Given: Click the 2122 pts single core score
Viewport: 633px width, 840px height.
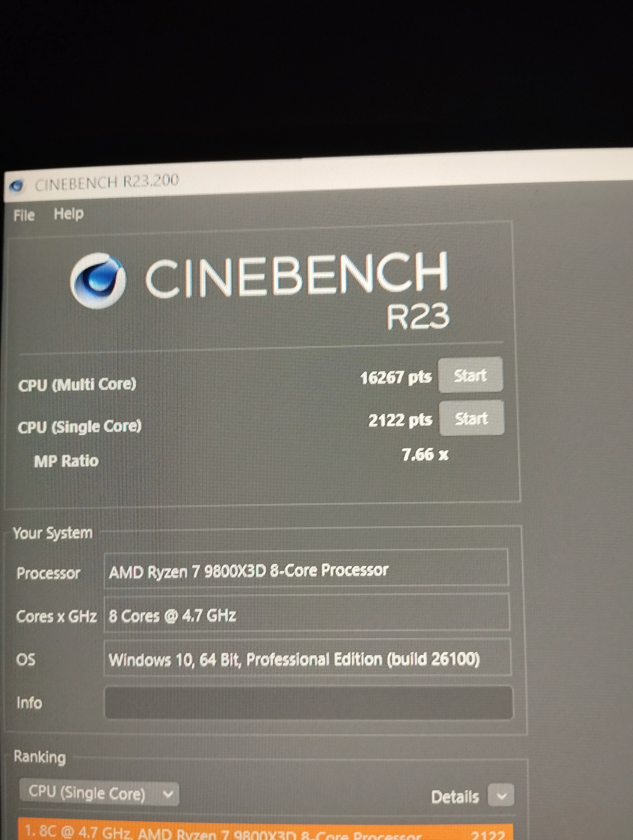Looking at the screenshot, I should (x=400, y=420).
